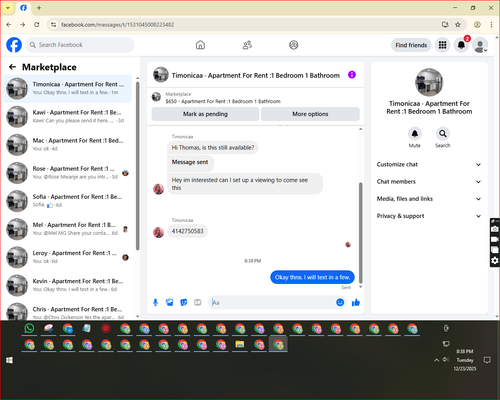This screenshot has width=500, height=400.
Task: Open a new browser tab
Action: click(39, 8)
